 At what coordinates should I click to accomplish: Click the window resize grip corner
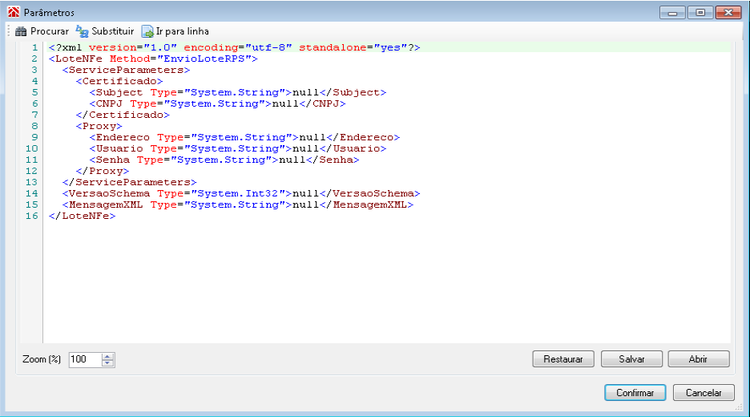[739, 407]
